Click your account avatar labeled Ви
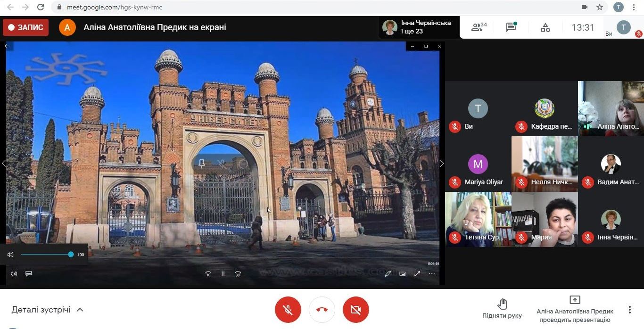 point(624,27)
